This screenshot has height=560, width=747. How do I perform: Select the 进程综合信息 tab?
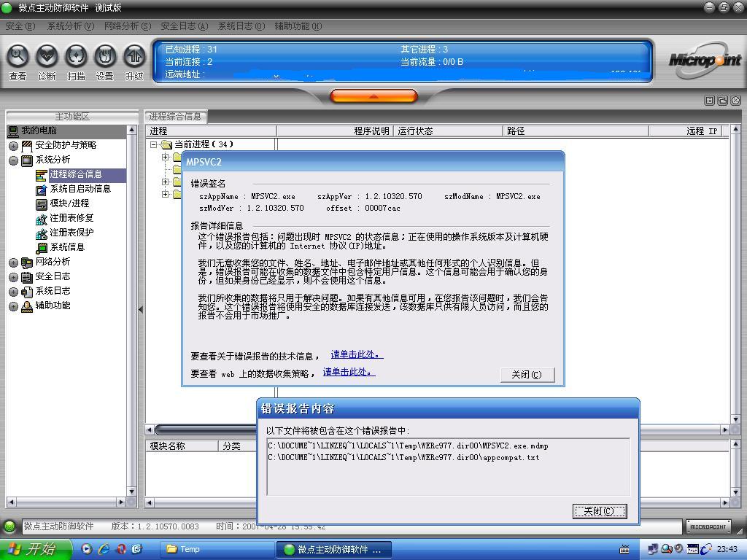tap(175, 116)
